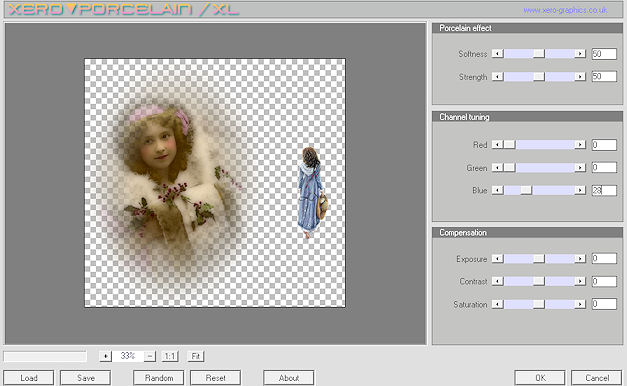The image size is (627, 386).
Task: Decrease Red channel with left arrow
Action: click(x=497, y=144)
